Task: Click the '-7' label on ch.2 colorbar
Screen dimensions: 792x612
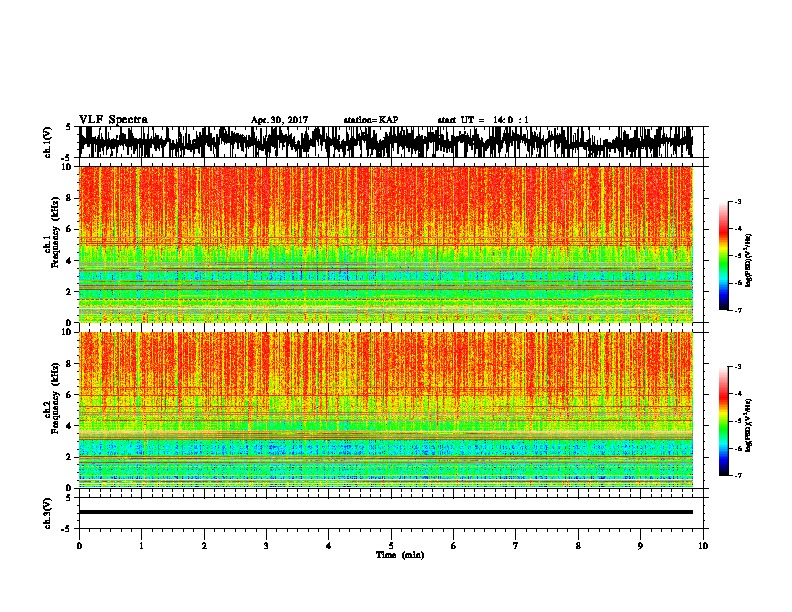Action: click(x=738, y=475)
